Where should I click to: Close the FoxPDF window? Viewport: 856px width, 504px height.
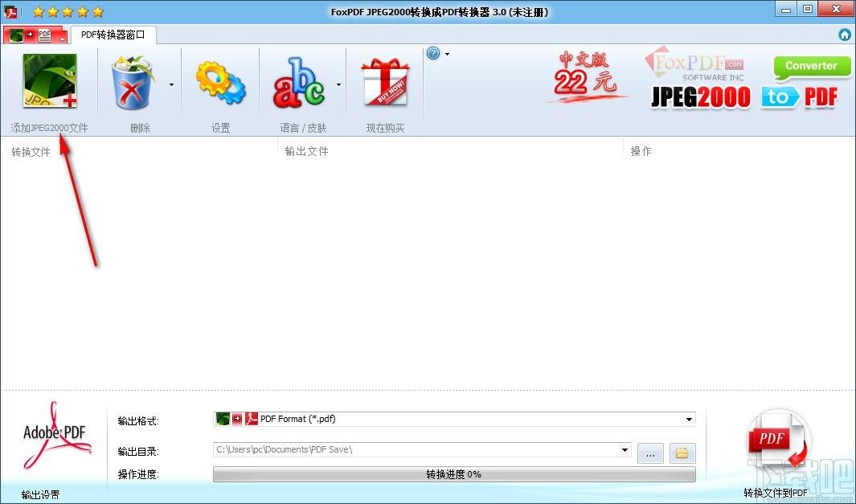837,10
